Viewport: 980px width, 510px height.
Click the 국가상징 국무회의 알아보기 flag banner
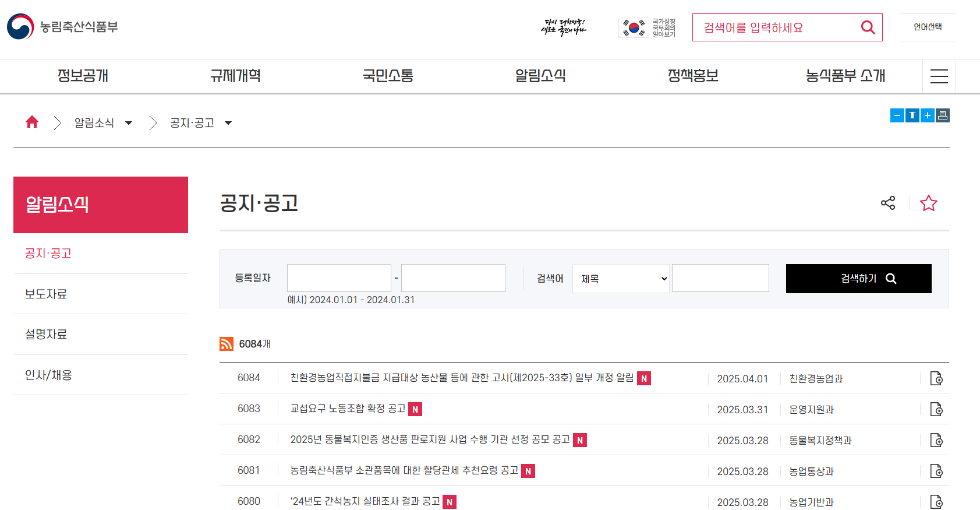647,27
